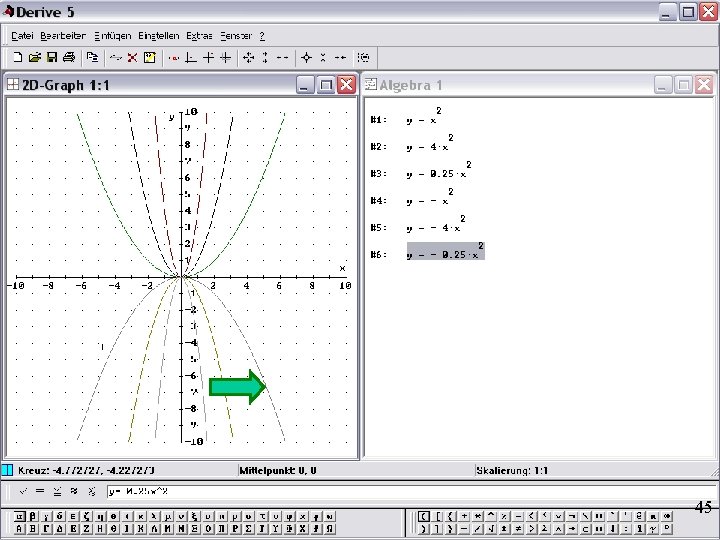Select expression #2 y = 4·x²
This screenshot has height=540, width=720.
pos(430,144)
